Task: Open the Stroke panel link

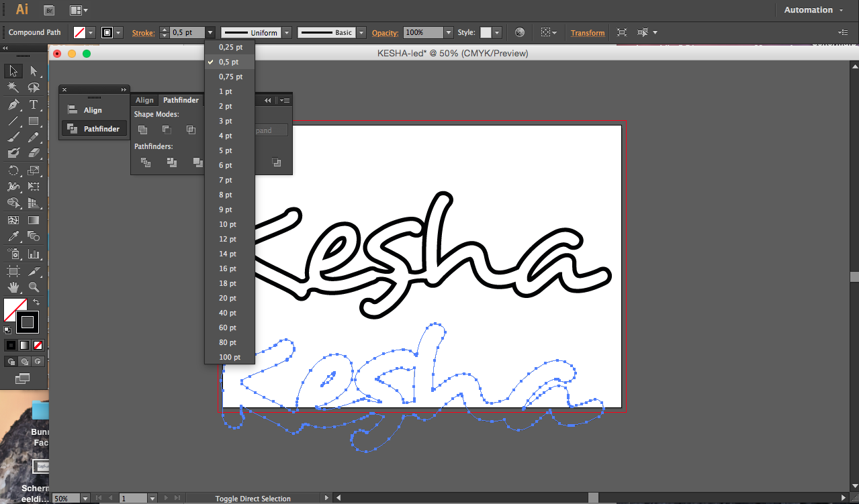Action: [x=142, y=32]
